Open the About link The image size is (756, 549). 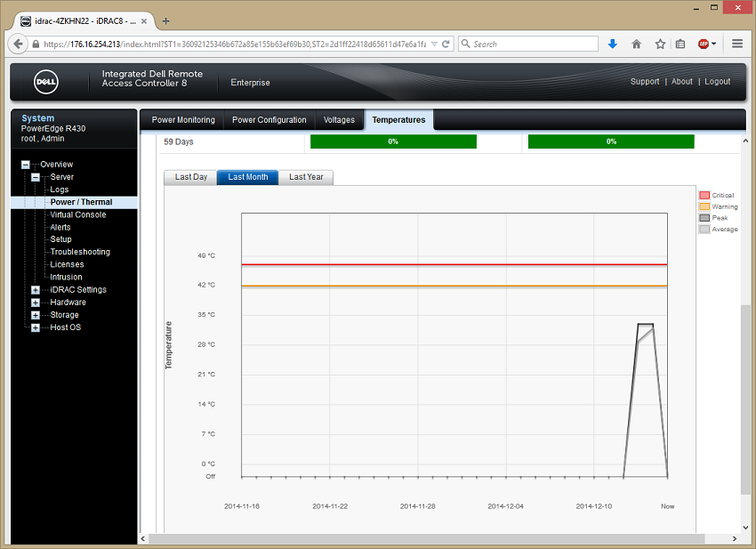pyautogui.click(x=682, y=82)
